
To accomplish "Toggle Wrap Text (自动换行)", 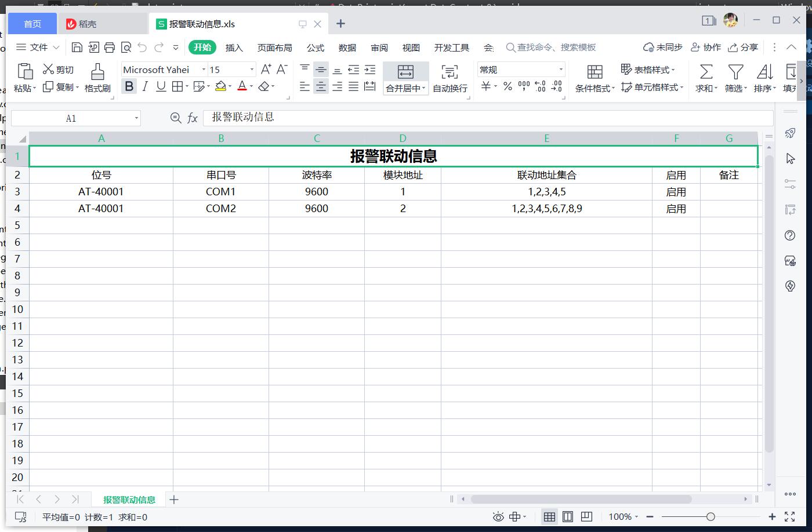I will (449, 78).
